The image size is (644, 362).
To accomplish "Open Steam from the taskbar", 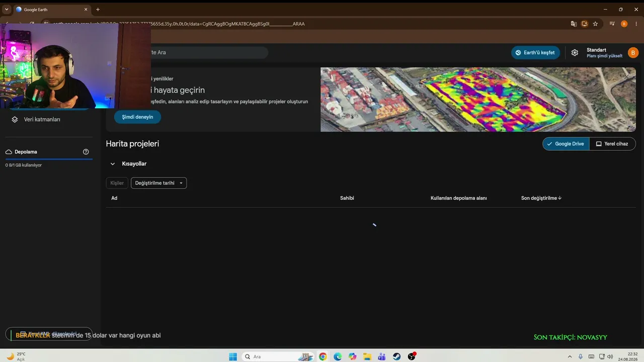I will [397, 356].
